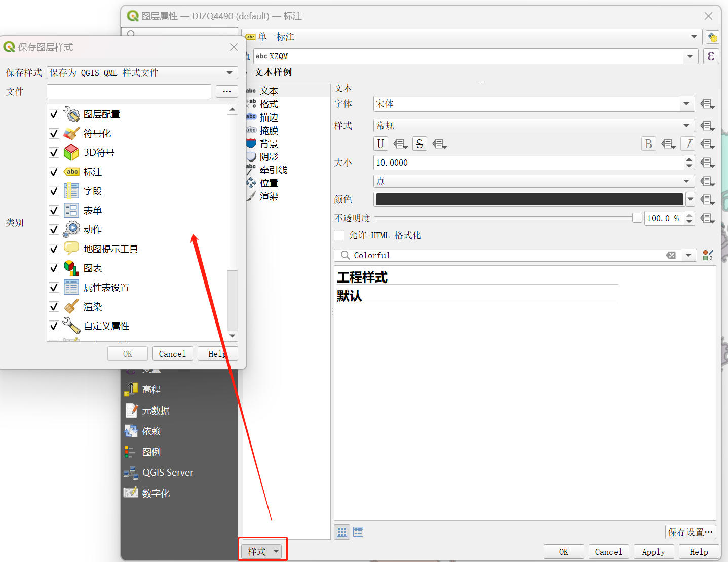Viewport: 728px width, 562px height.
Task: Uncheck the 3D符号 category
Action: point(54,153)
